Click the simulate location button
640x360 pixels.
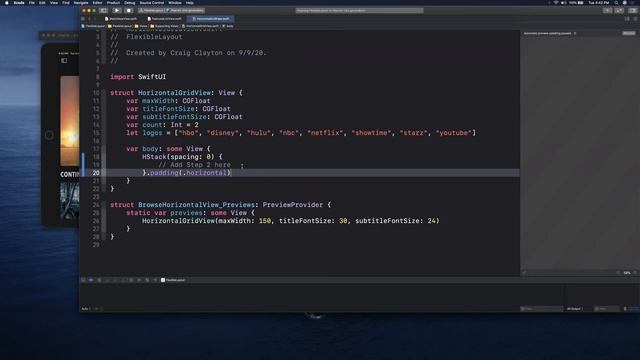pyautogui.click(x=155, y=280)
